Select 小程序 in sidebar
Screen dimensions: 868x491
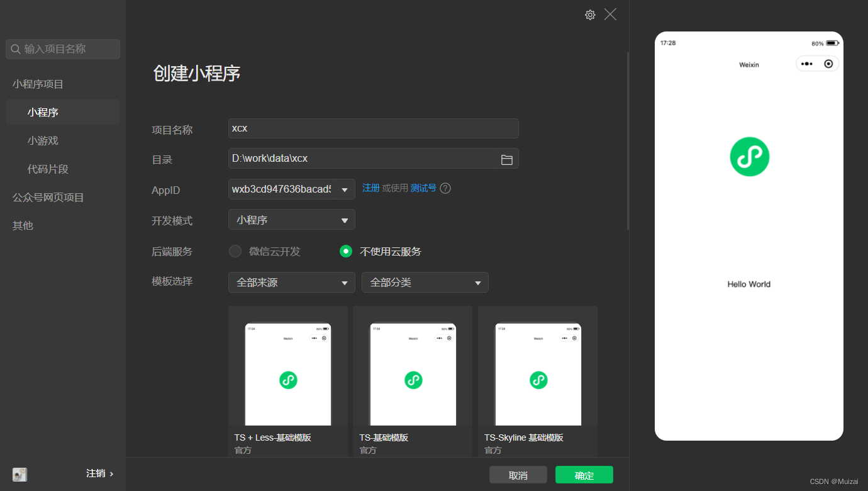tap(63, 112)
